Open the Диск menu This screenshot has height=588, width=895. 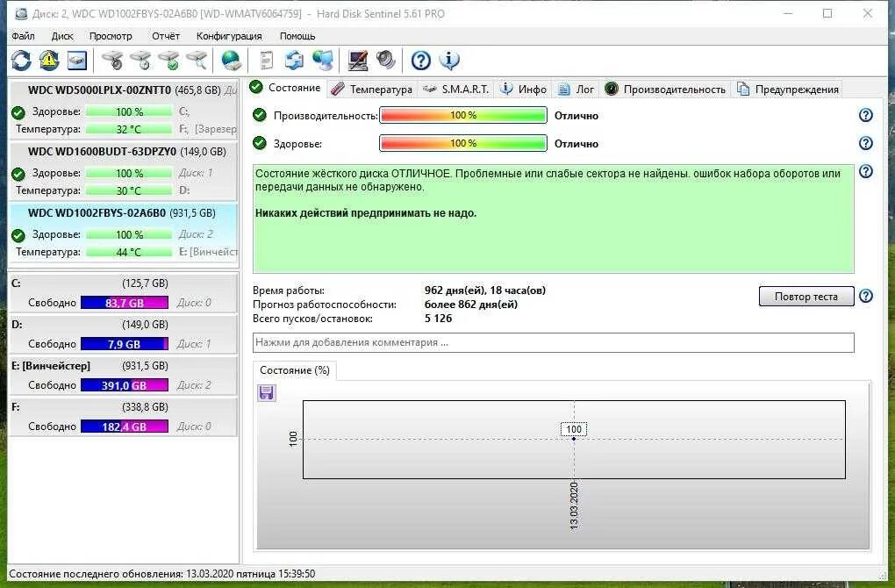click(62, 36)
